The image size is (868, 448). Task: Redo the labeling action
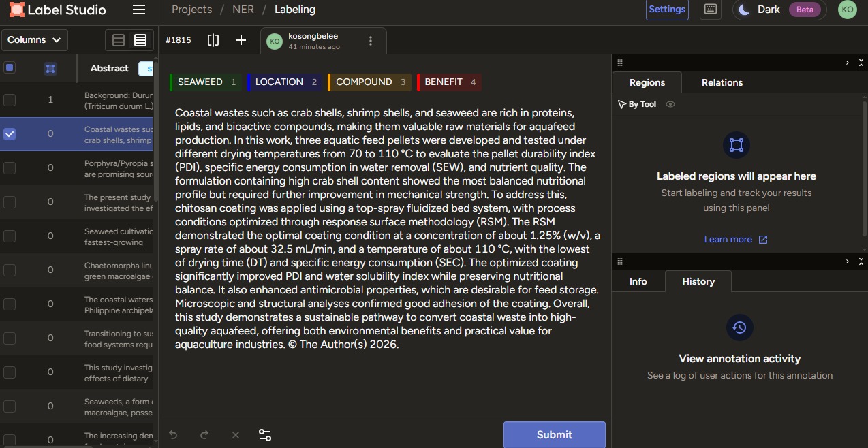click(204, 434)
